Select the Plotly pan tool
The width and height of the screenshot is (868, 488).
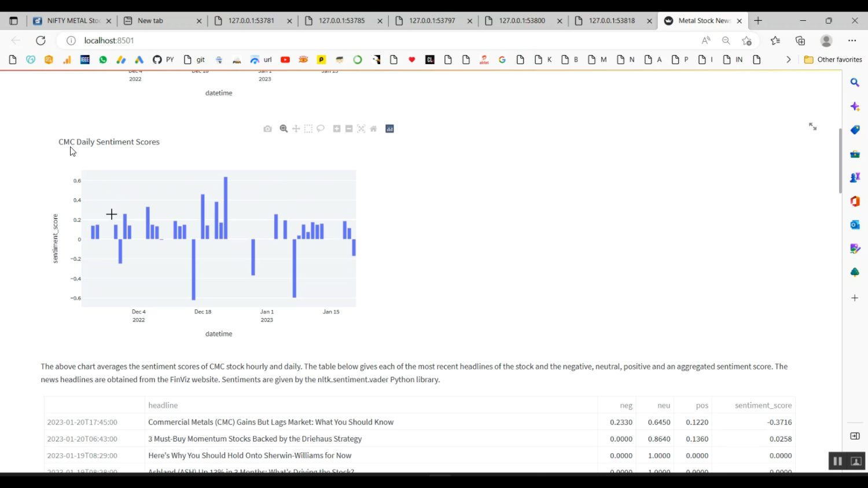[x=296, y=129]
